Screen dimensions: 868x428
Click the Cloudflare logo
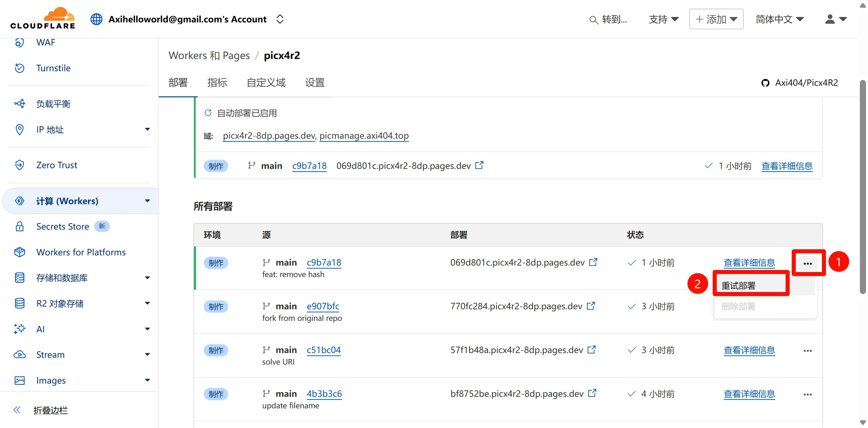43,18
